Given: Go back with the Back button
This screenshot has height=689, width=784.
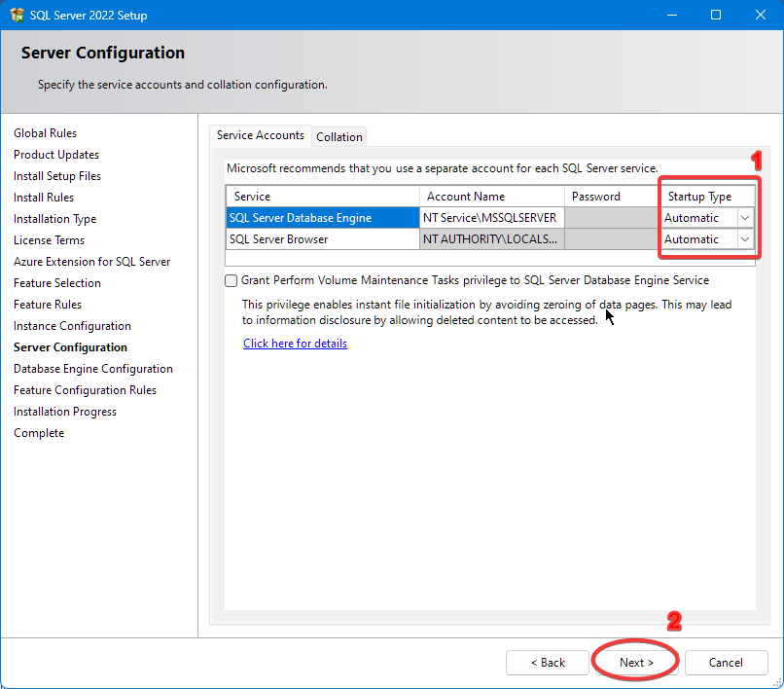Looking at the screenshot, I should click(548, 663).
